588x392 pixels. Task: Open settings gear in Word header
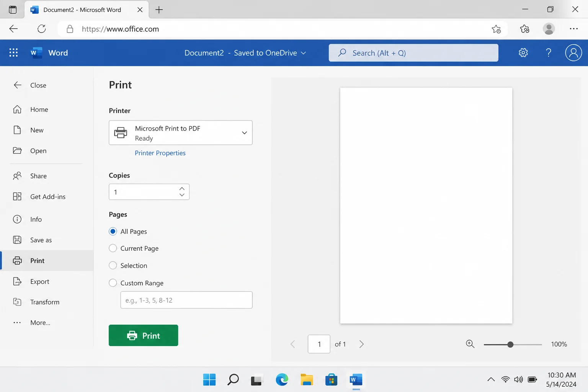(x=523, y=53)
